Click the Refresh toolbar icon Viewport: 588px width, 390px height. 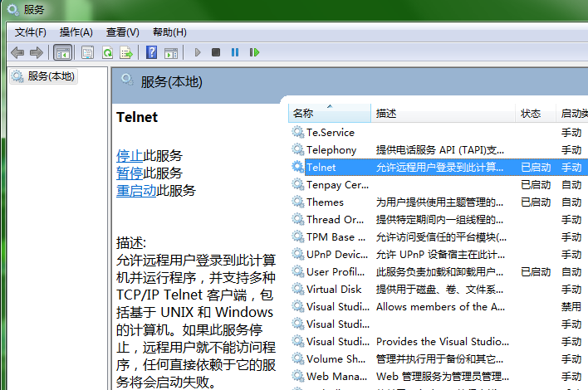108,52
